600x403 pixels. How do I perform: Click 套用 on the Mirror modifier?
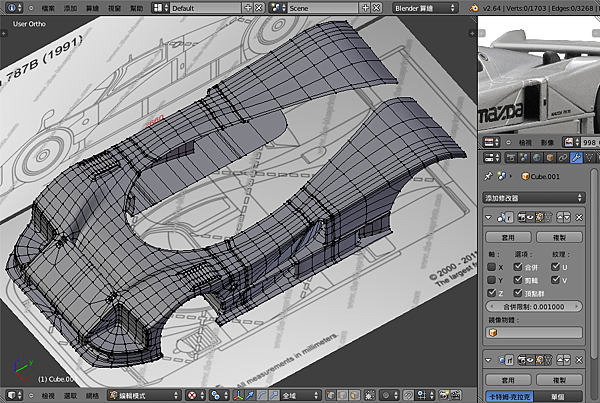pyautogui.click(x=508, y=237)
